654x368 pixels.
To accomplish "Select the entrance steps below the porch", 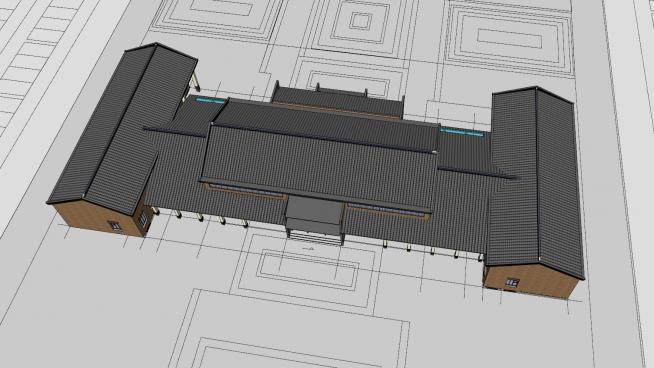I will [314, 238].
